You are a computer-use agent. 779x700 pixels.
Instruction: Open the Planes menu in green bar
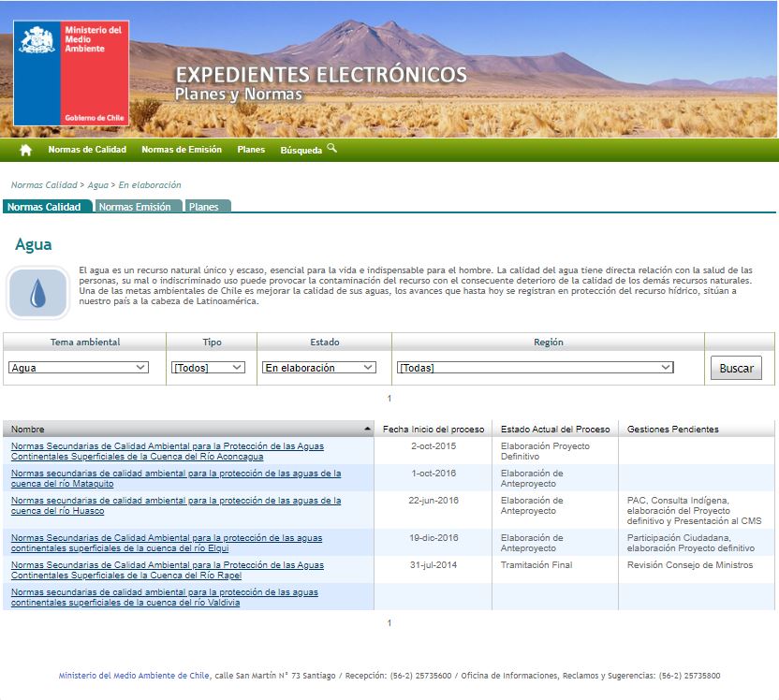(x=251, y=150)
